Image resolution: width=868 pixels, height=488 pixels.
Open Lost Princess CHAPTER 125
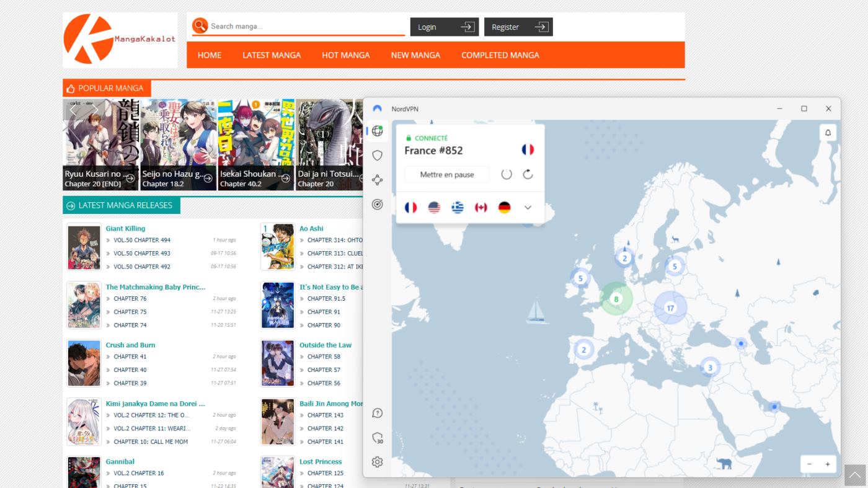point(325,473)
